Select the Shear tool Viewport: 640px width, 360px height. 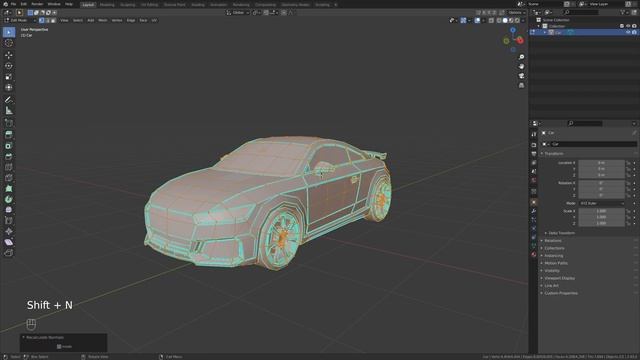9,242
